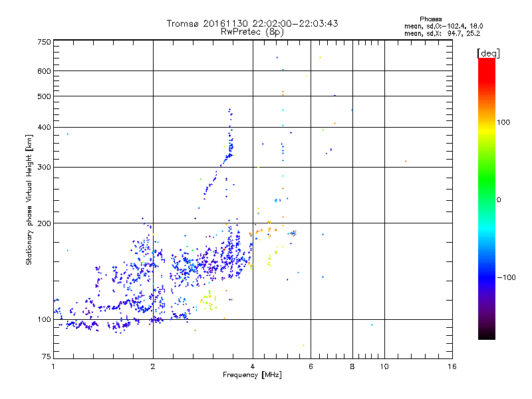Click the y-axis label '600'
The image size is (532, 399).
(x=44, y=71)
